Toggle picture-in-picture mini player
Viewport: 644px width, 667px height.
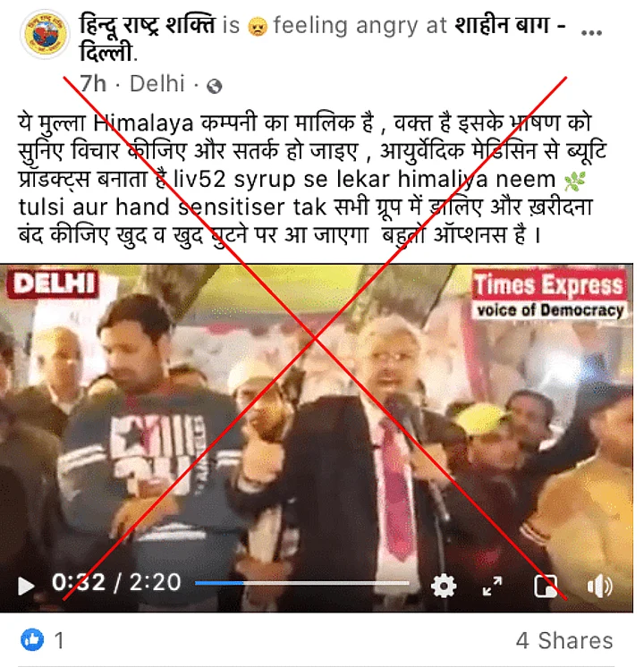(x=546, y=587)
